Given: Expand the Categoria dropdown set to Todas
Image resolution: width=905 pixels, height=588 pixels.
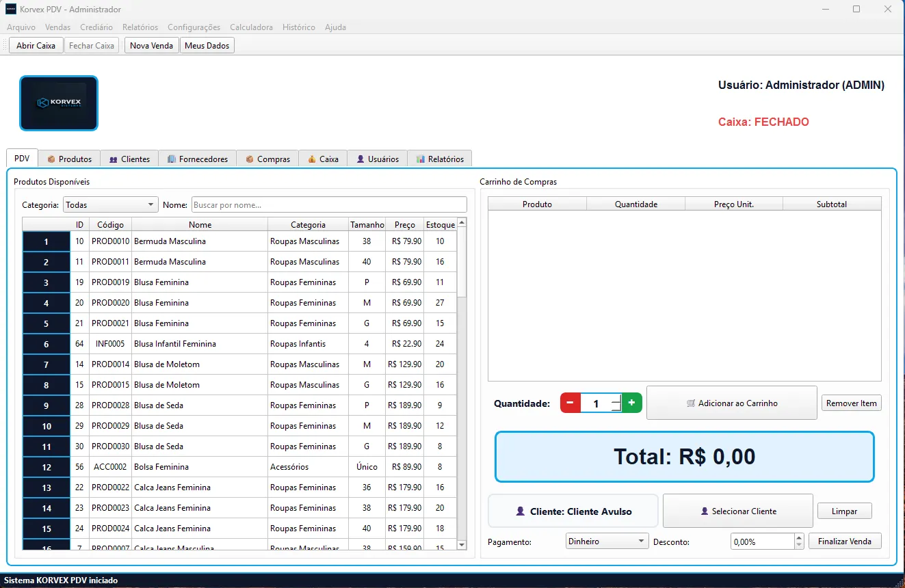Looking at the screenshot, I should click(110, 205).
